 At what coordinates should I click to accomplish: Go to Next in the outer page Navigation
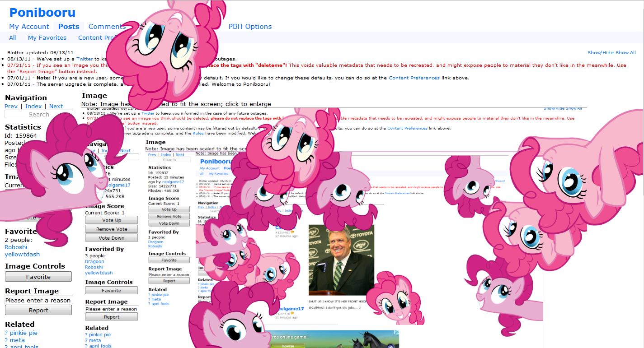coord(56,107)
